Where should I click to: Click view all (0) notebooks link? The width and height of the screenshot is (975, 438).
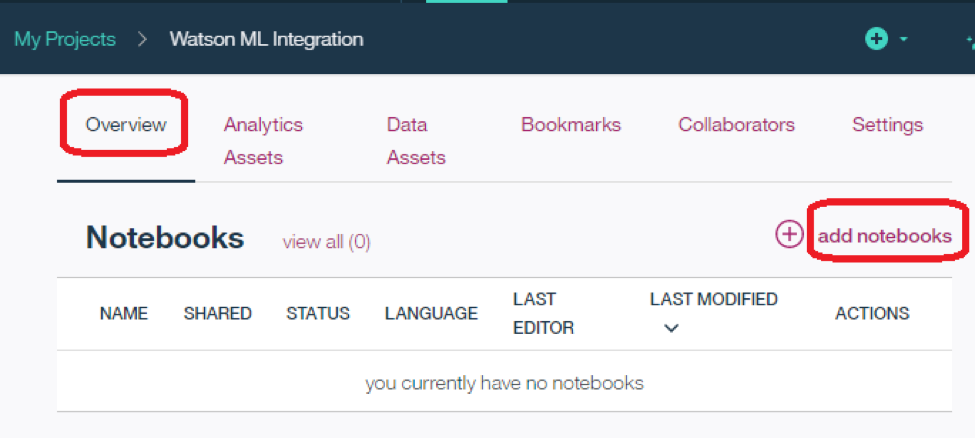[326, 242]
